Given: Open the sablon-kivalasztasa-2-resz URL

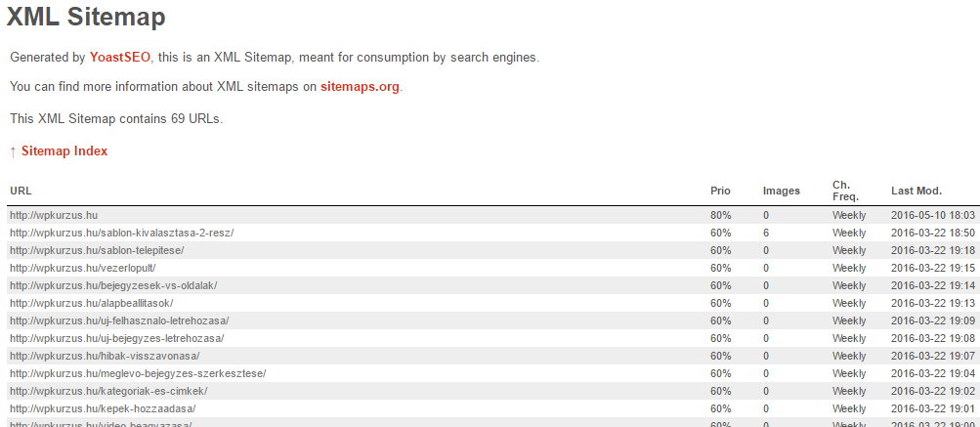Looking at the screenshot, I should [121, 233].
